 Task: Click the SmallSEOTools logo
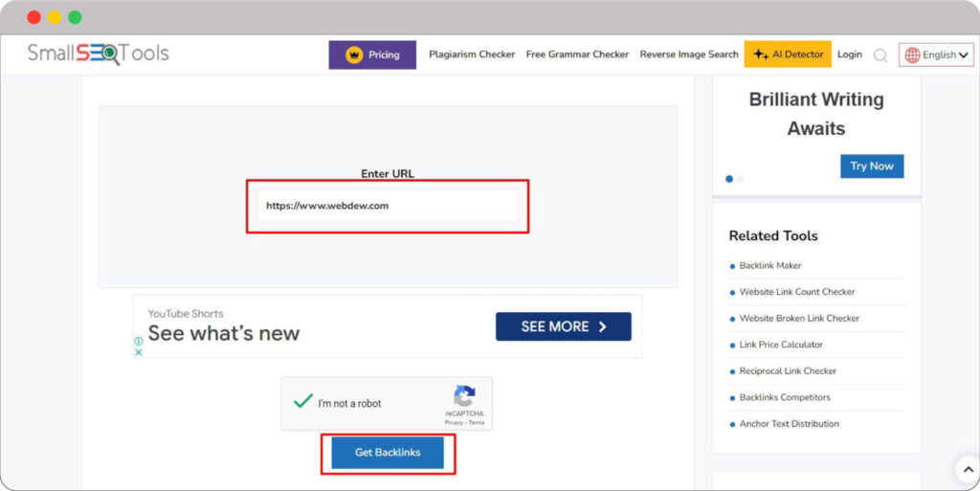(x=99, y=54)
